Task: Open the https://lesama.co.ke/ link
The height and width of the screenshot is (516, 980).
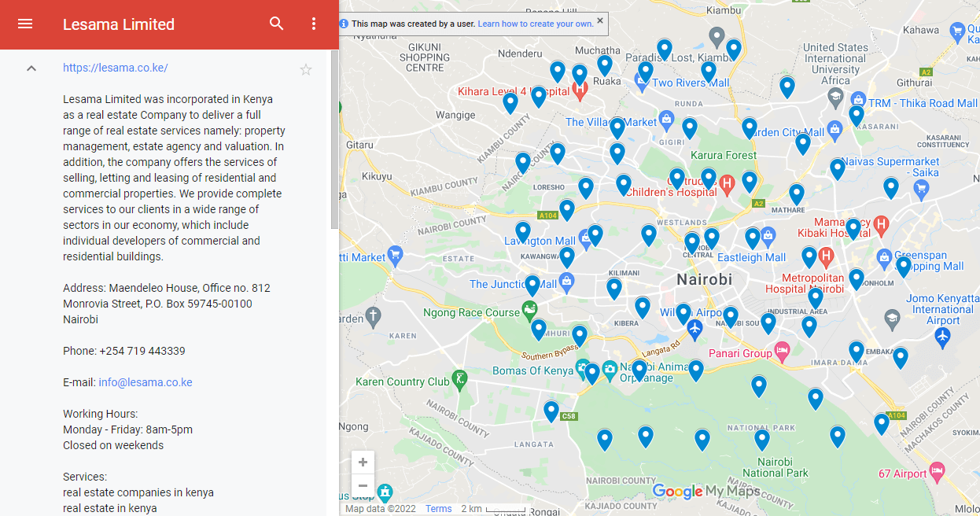Action: 116,68
